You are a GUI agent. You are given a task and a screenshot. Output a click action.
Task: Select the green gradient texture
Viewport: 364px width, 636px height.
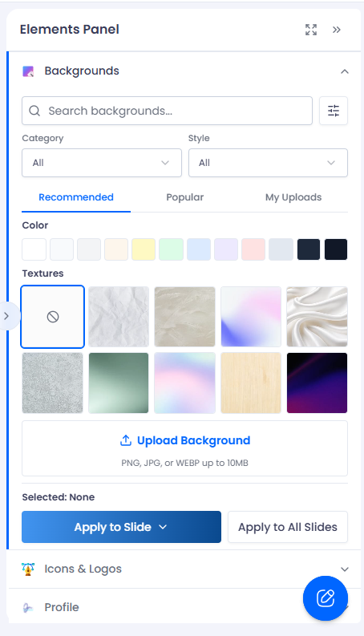[119, 383]
